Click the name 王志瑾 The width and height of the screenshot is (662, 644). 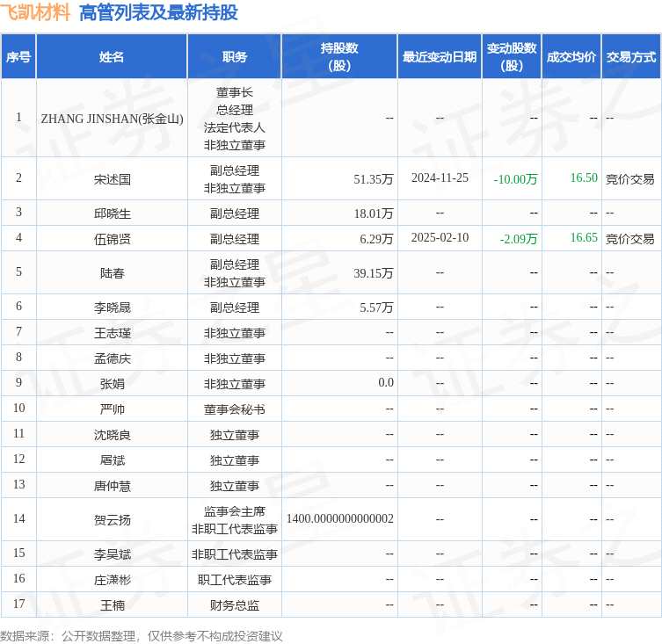[x=113, y=333]
